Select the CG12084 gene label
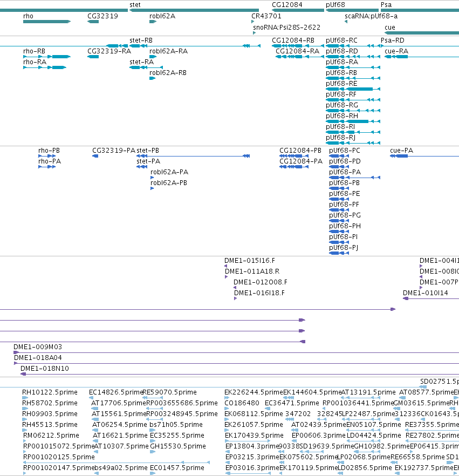This screenshot has width=459, height=476. pyautogui.click(x=287, y=4)
